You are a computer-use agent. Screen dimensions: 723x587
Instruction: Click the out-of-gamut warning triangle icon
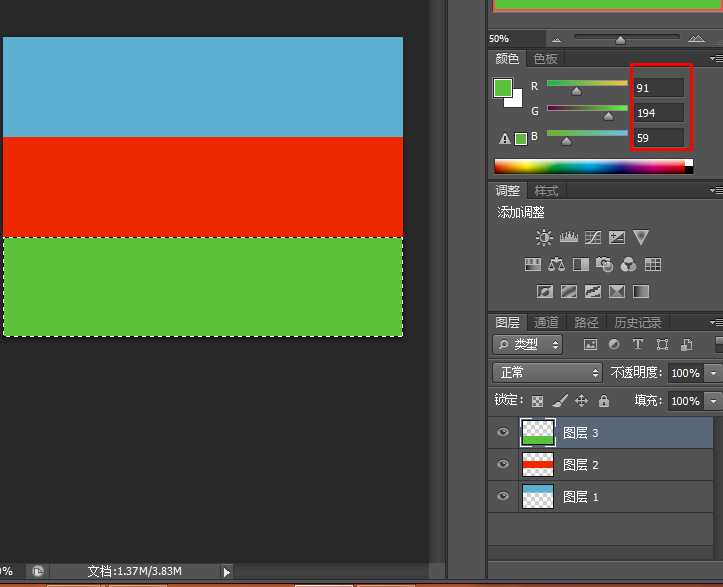coord(506,139)
